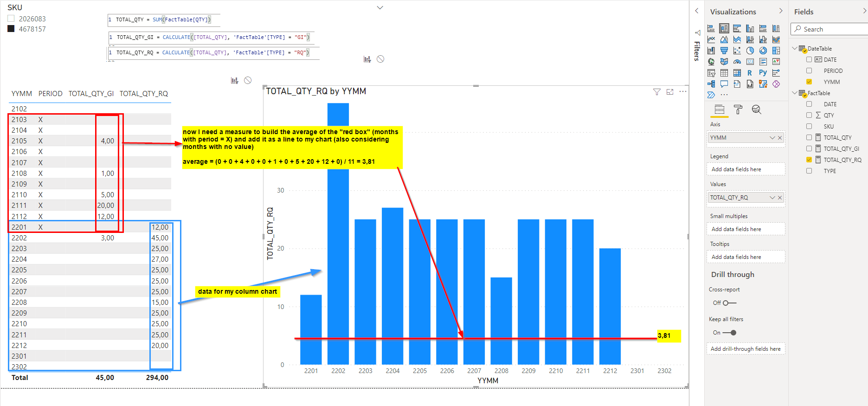This screenshot has width=868, height=406.
Task: Expand the Filters pane
Action: pos(697,11)
